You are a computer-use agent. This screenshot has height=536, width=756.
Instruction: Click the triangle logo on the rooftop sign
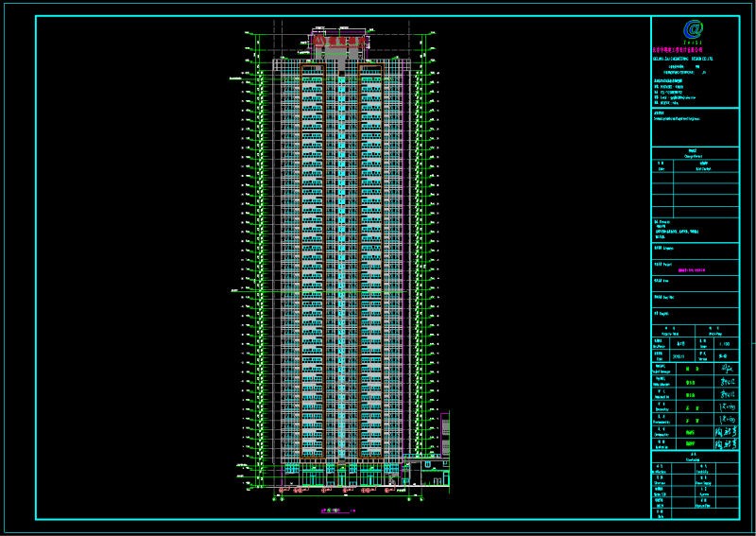tap(319, 43)
